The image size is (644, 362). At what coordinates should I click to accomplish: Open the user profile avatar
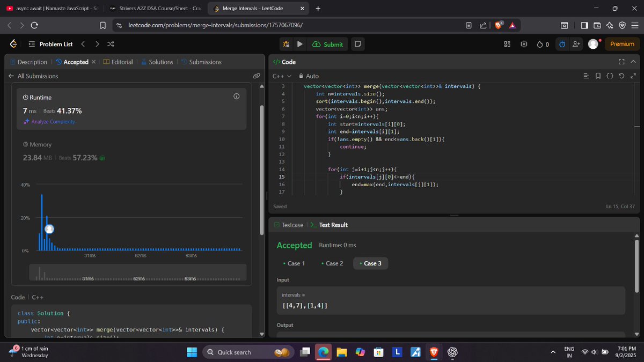click(x=593, y=44)
